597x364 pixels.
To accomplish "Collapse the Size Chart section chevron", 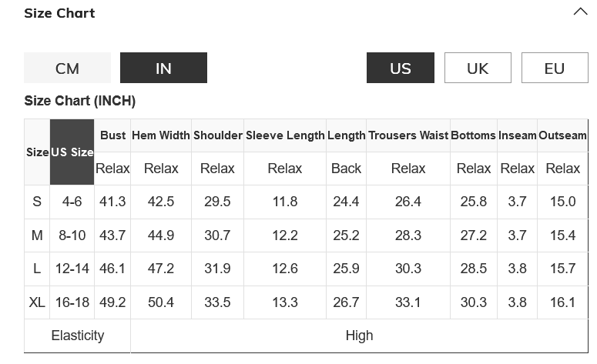I will (x=580, y=12).
